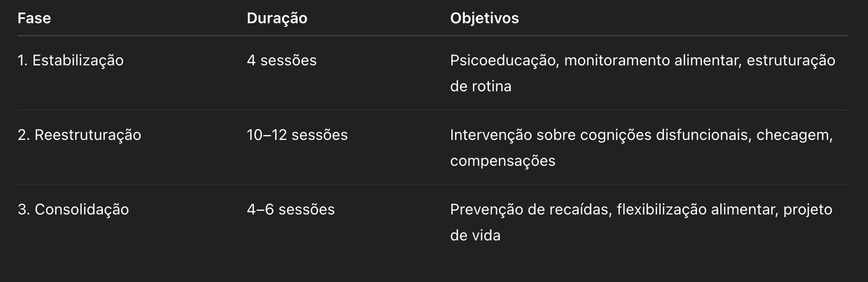Click the Fase column header
The image size is (868, 282).
[34, 18]
